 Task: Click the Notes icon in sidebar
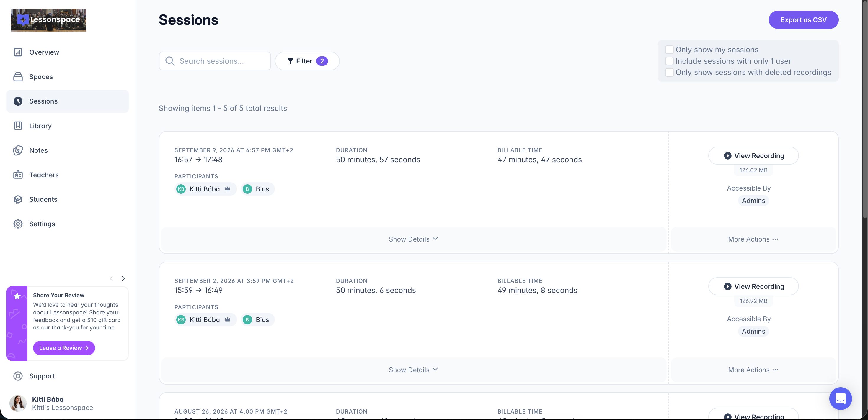18,150
